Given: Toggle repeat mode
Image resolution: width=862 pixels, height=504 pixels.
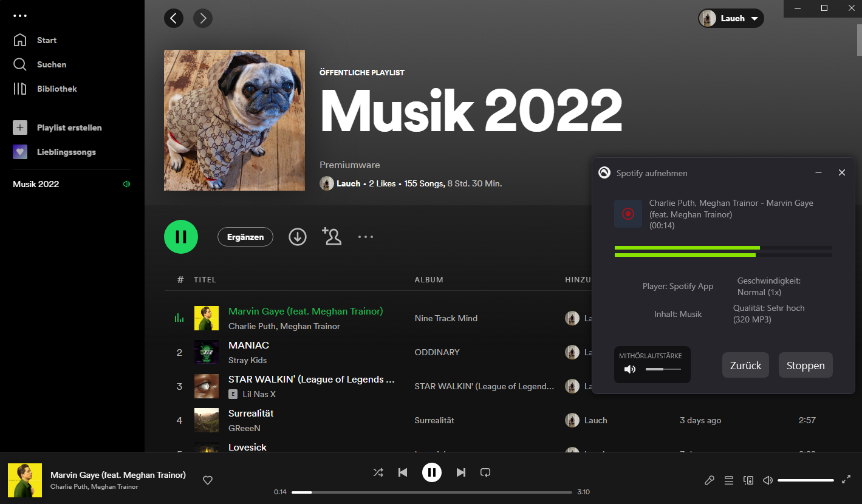Looking at the screenshot, I should pyautogui.click(x=485, y=472).
